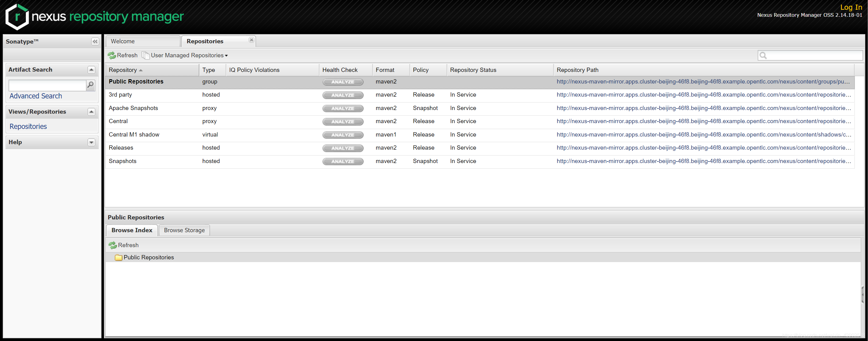Screen dimensions: 868x341
Task: Click the Log In link
Action: point(851,7)
